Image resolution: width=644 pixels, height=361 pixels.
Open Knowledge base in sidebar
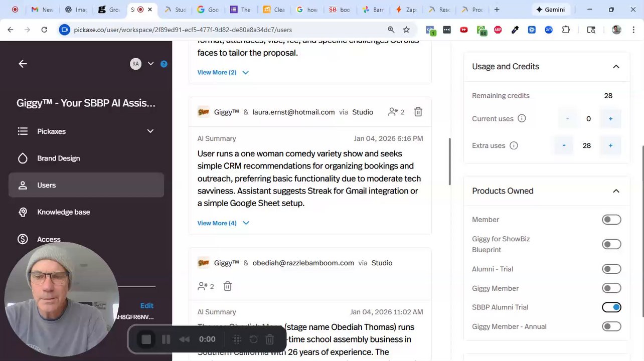[86, 212]
